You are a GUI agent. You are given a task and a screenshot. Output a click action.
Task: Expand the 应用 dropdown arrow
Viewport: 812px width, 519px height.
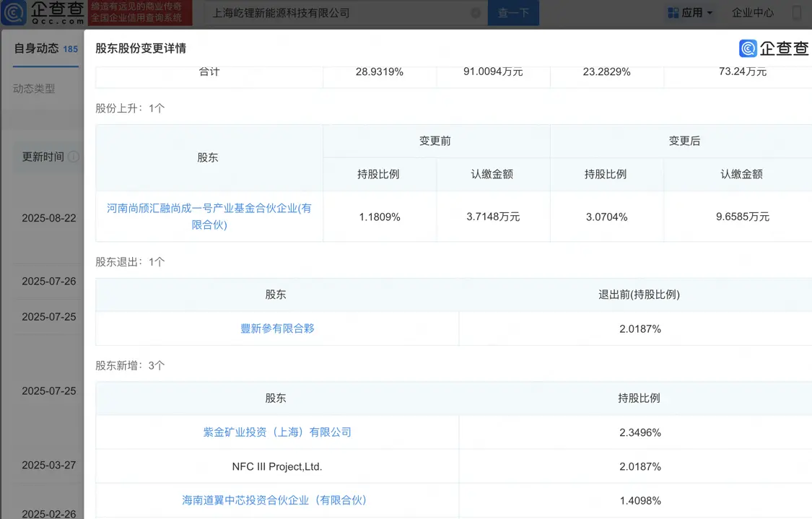point(709,12)
